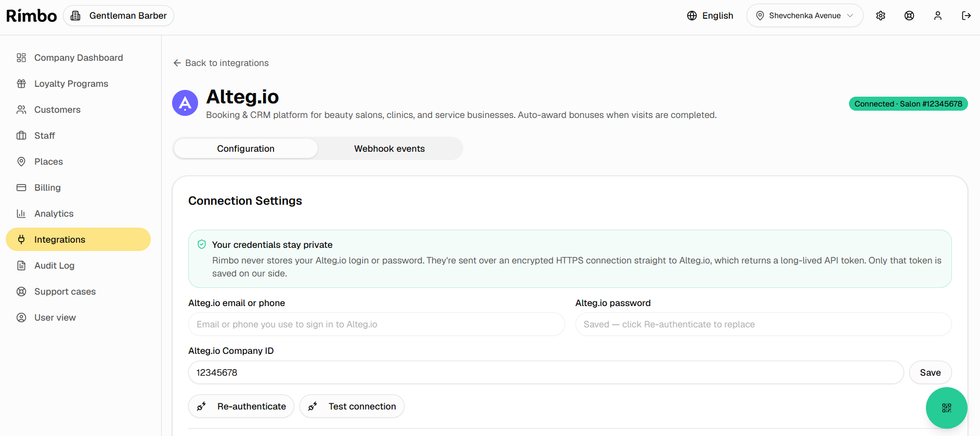Screen dimensions: 980x436
Task: Click the Alteg.io page title
Action: tap(242, 97)
